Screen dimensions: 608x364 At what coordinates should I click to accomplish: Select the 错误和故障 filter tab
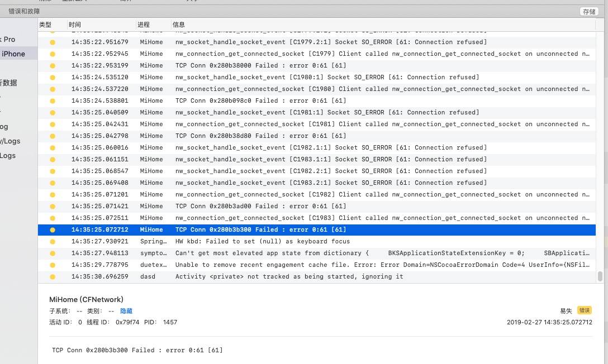(x=23, y=11)
